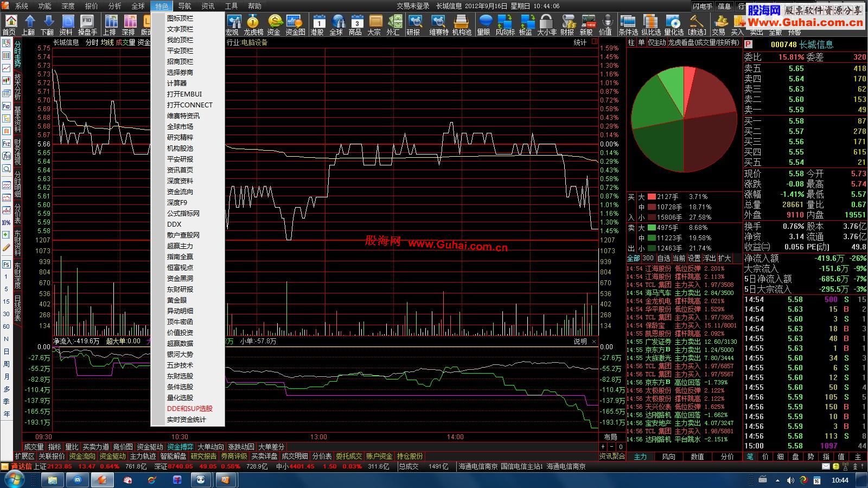Click the 统计 button above chart
868x488 pixels.
click(x=580, y=42)
